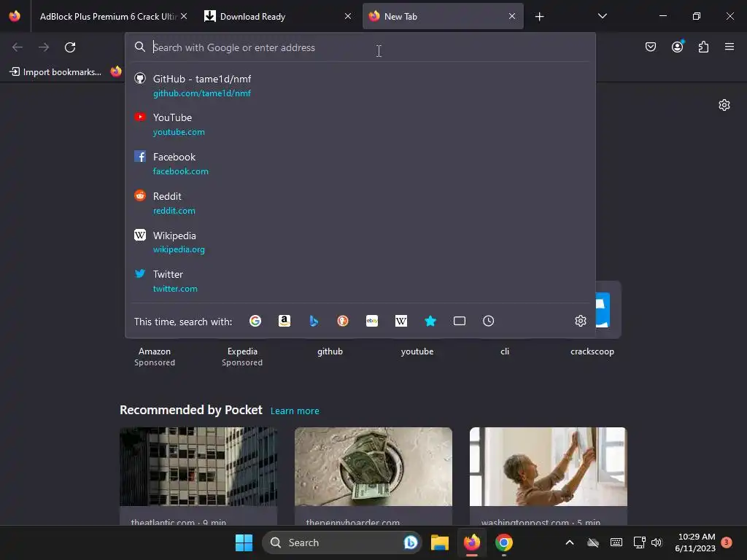Open Chrome from taskbar

coord(503,542)
